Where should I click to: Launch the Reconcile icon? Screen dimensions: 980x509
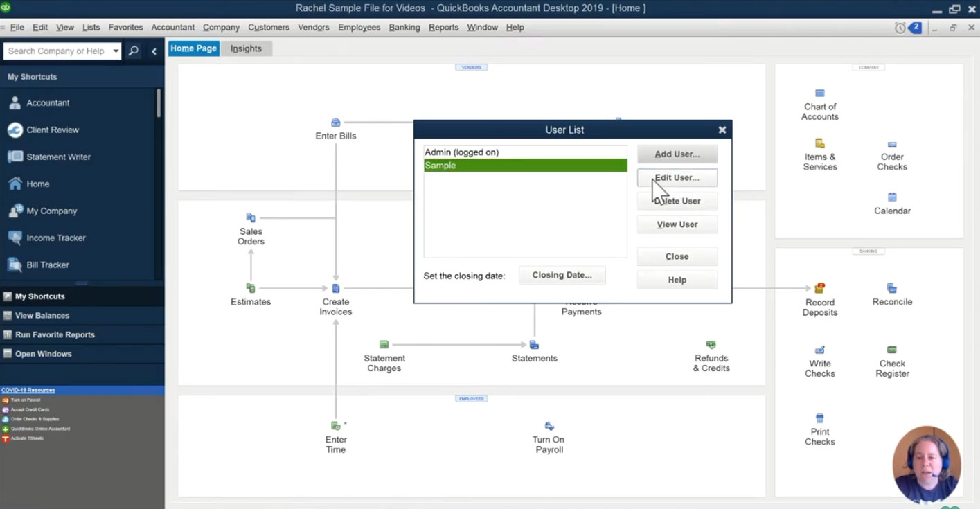click(892, 288)
